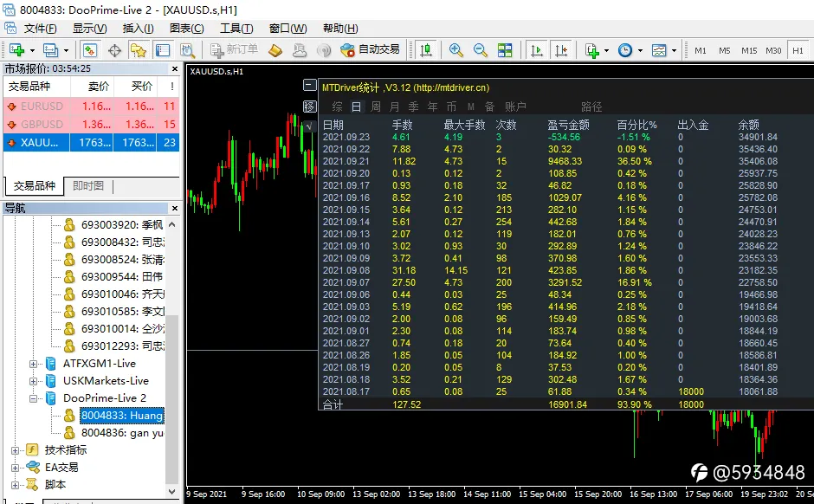The height and width of the screenshot is (504, 814).
Task: Toggle the 自动交易 auto trading button
Action: [x=370, y=50]
